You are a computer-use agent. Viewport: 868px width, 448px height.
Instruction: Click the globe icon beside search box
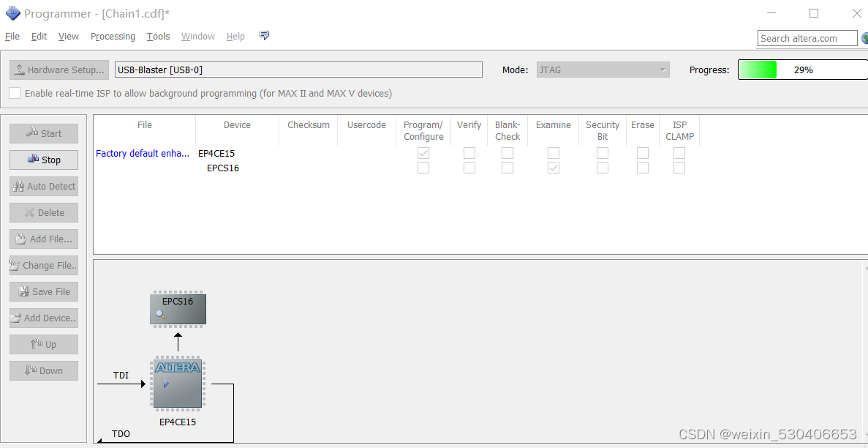point(864,38)
